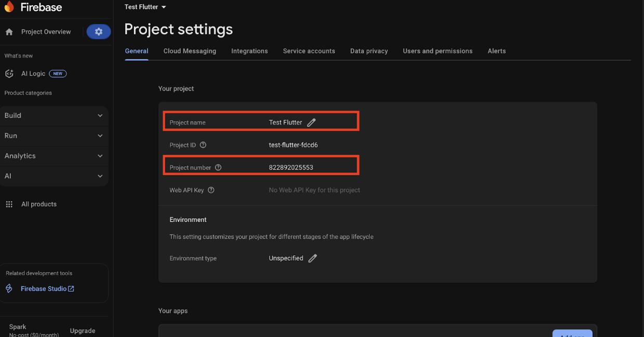Go to Users and permissions tab
The image size is (644, 337).
[x=437, y=51]
